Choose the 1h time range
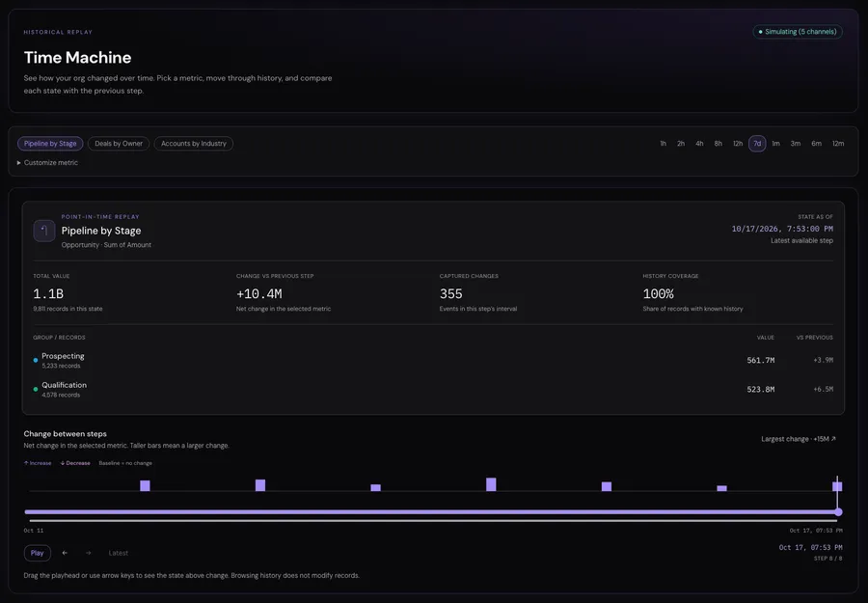Image resolution: width=868 pixels, height=603 pixels. pyautogui.click(x=663, y=144)
